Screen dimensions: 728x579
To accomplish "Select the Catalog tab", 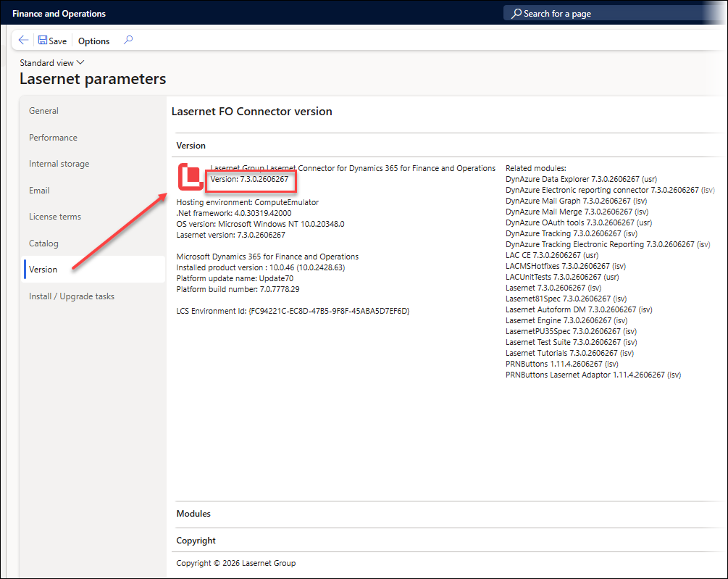I will click(x=43, y=243).
